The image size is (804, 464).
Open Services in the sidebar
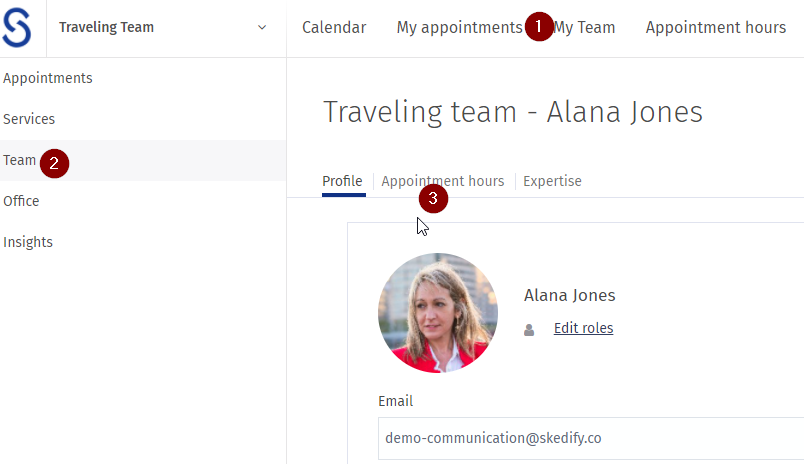click(29, 119)
